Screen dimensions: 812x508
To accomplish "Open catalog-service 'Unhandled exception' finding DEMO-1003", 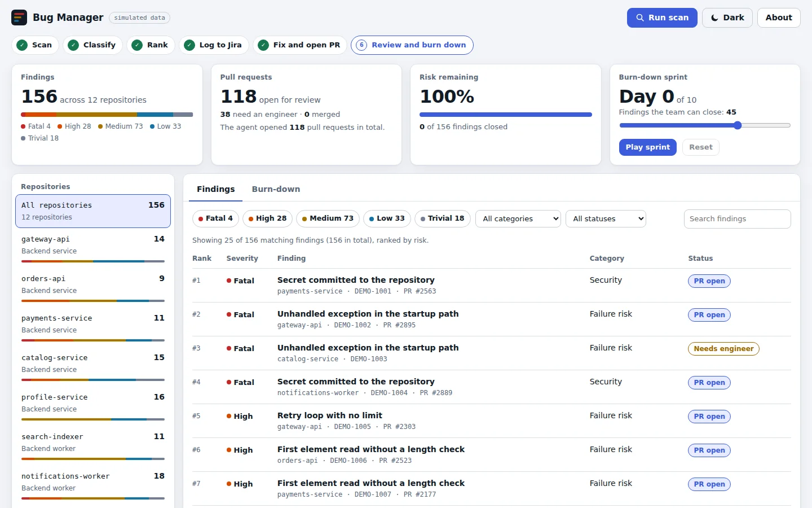I will coord(368,348).
